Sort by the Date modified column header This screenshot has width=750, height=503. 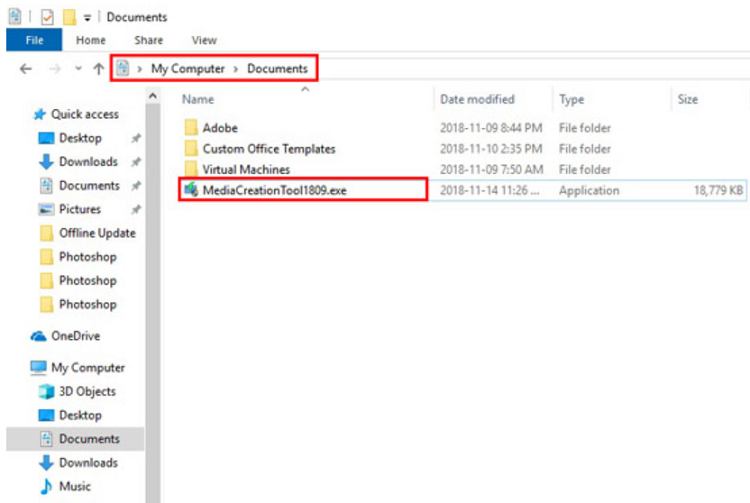click(477, 99)
